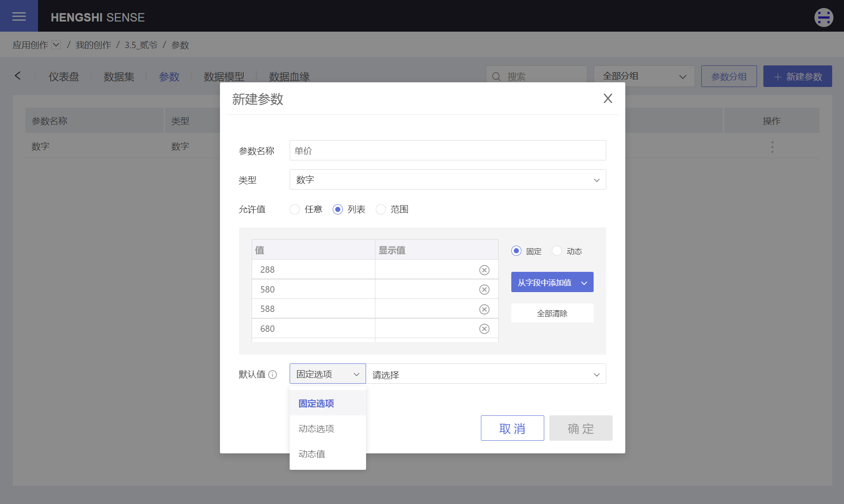Expand the 从字段中添加值 dropdown button
Screen dimensions: 844x504
click(552, 282)
